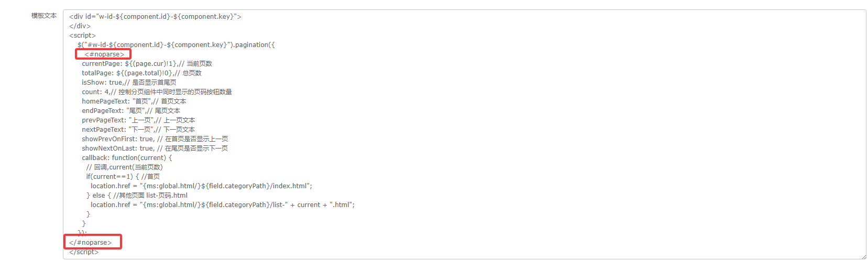Screen dimensions: 868x262
Task: Click the else branch comment line
Action: point(137,196)
